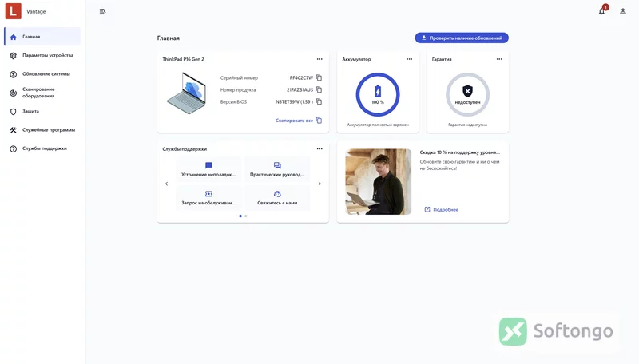Go to Обновление системы section
The height and width of the screenshot is (364, 639).
pyautogui.click(x=42, y=74)
